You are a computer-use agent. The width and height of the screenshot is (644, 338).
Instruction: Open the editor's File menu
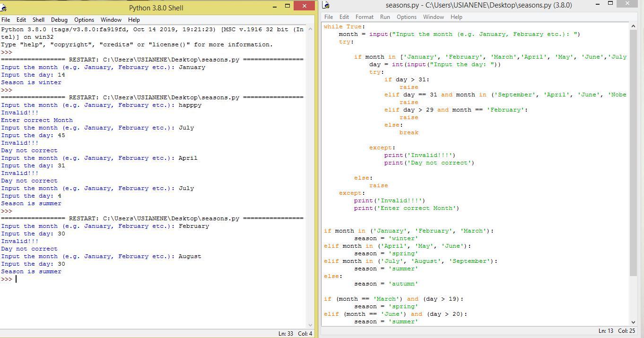pyautogui.click(x=328, y=17)
